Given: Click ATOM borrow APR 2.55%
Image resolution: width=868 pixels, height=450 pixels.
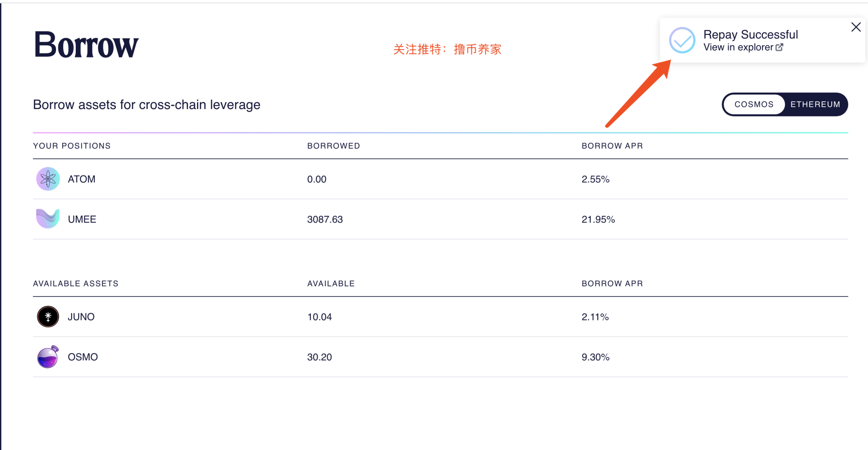Looking at the screenshot, I should [595, 179].
